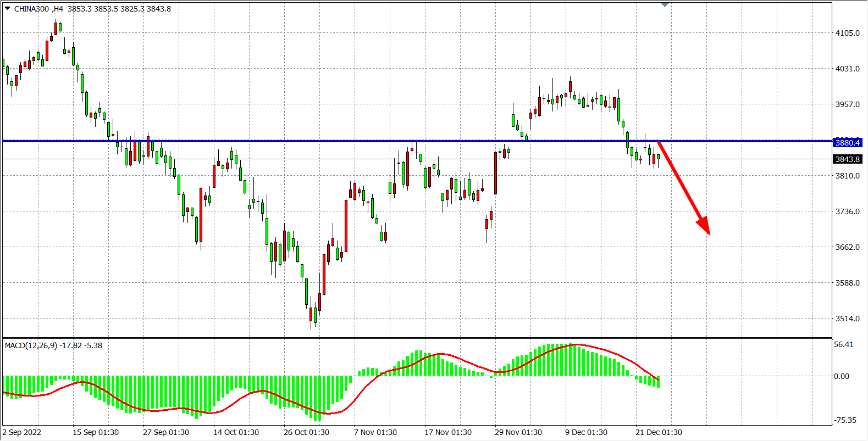The height and width of the screenshot is (441, 868).
Task: Click the 2 Sep 2022 date label
Action: pyautogui.click(x=22, y=432)
